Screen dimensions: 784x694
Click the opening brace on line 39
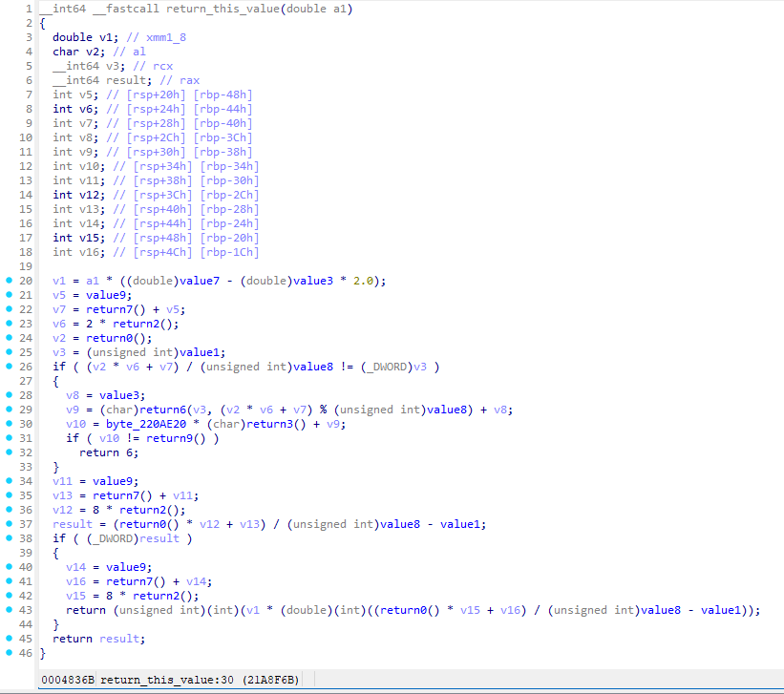(x=56, y=553)
